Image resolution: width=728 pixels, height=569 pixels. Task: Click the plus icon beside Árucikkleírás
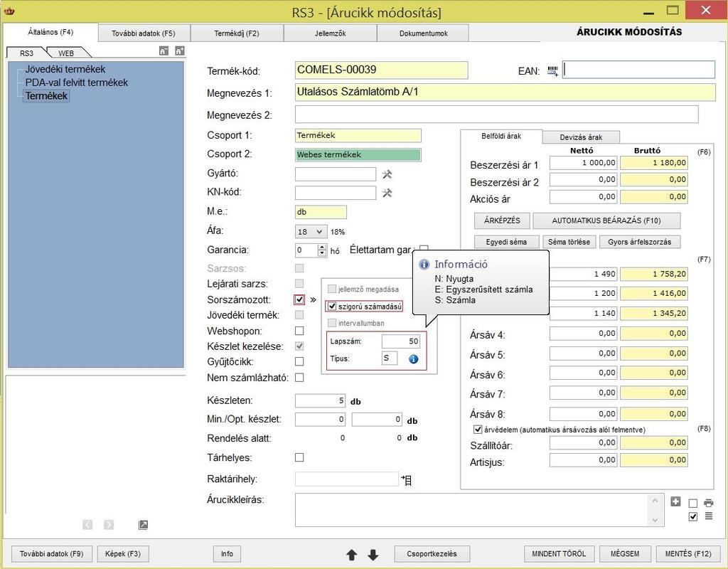click(x=675, y=501)
